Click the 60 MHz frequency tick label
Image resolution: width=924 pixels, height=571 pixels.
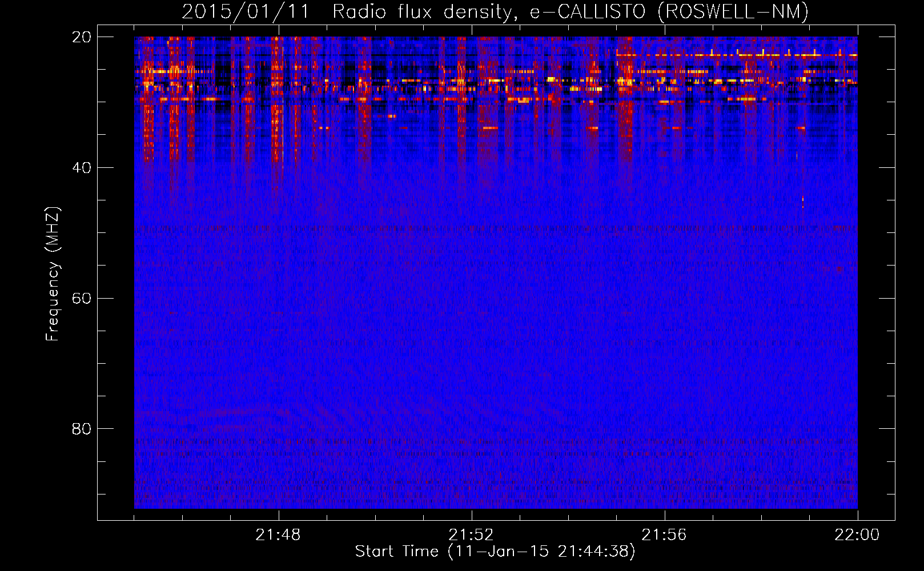[x=82, y=299]
